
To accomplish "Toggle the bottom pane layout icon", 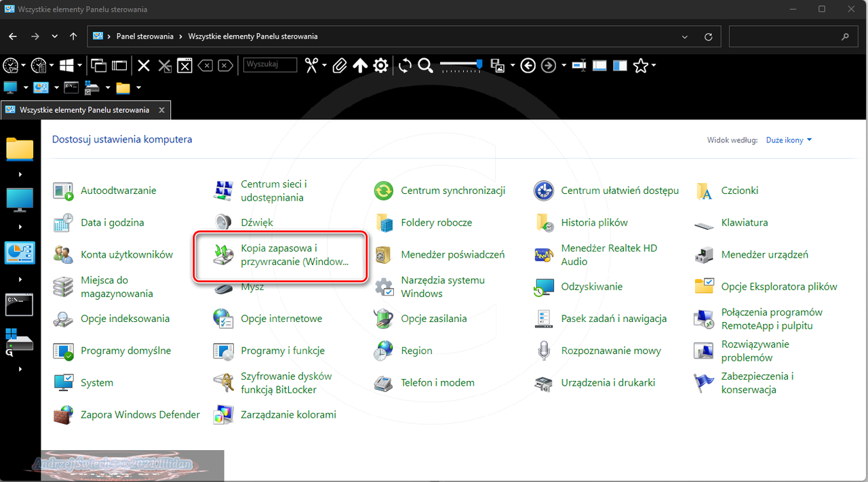I will click(x=599, y=65).
